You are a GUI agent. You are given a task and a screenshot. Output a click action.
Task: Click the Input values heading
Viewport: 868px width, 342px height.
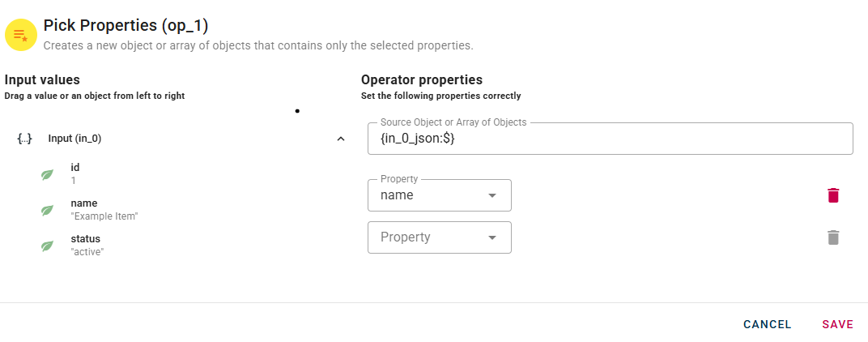tap(42, 79)
